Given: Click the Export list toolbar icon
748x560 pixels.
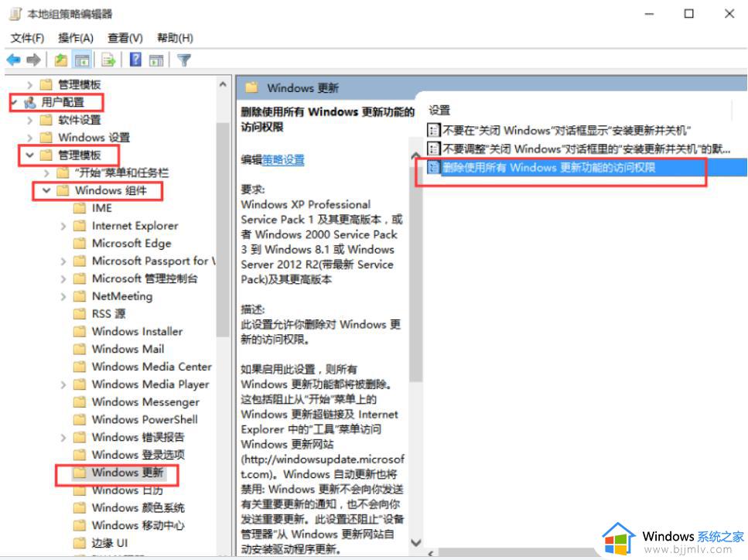Looking at the screenshot, I should (x=109, y=60).
